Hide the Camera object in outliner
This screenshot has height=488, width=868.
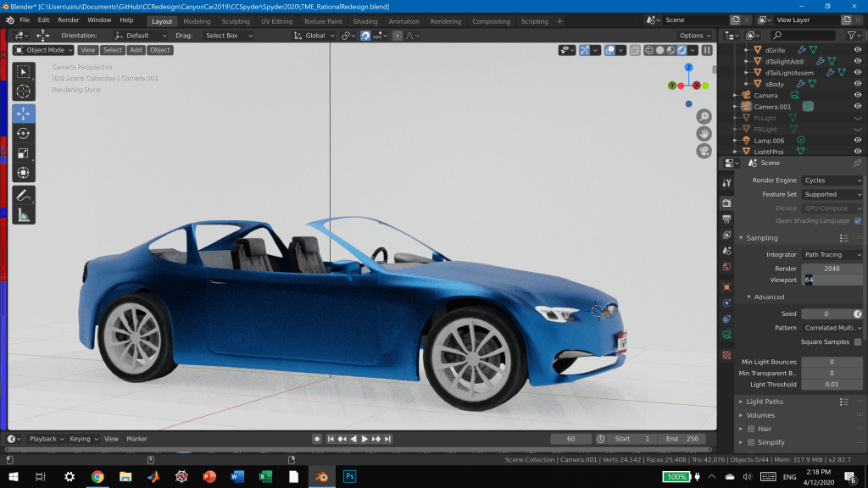[858, 96]
